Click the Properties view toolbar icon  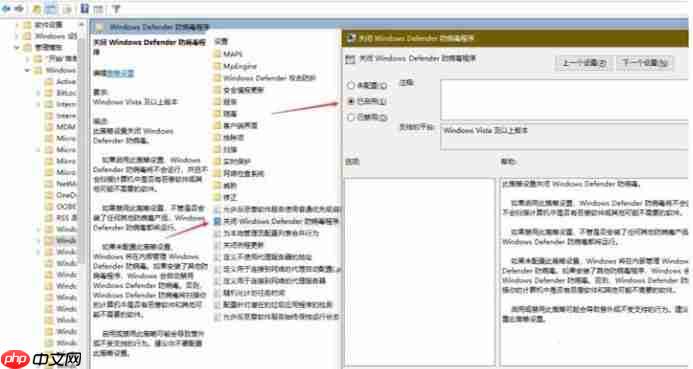tap(99, 8)
